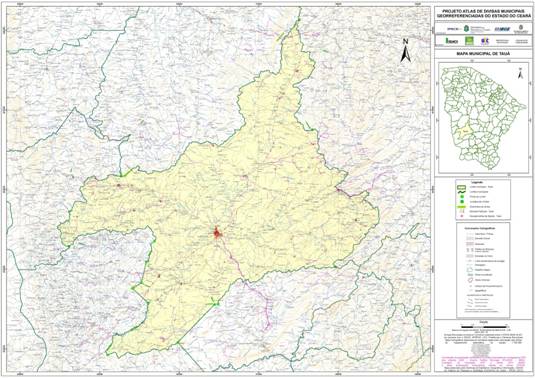
Task: Click the 'Mapa Municipal de Tauá' title
Action: (482, 54)
